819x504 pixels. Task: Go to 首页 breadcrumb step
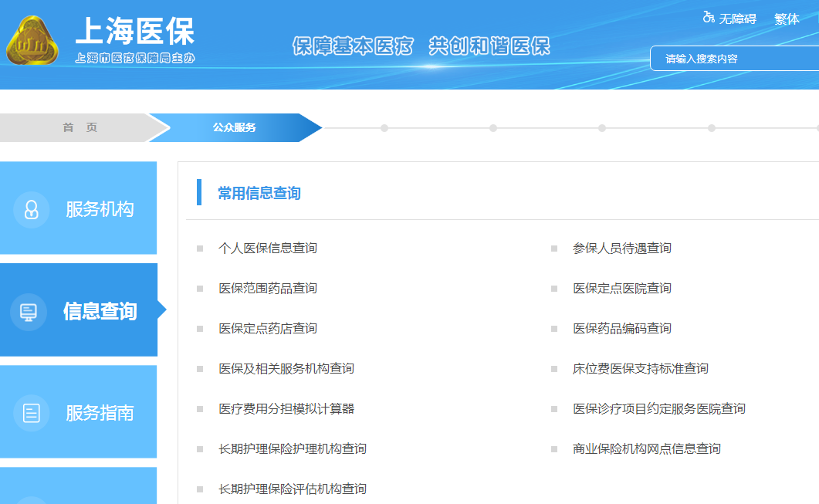(x=80, y=128)
